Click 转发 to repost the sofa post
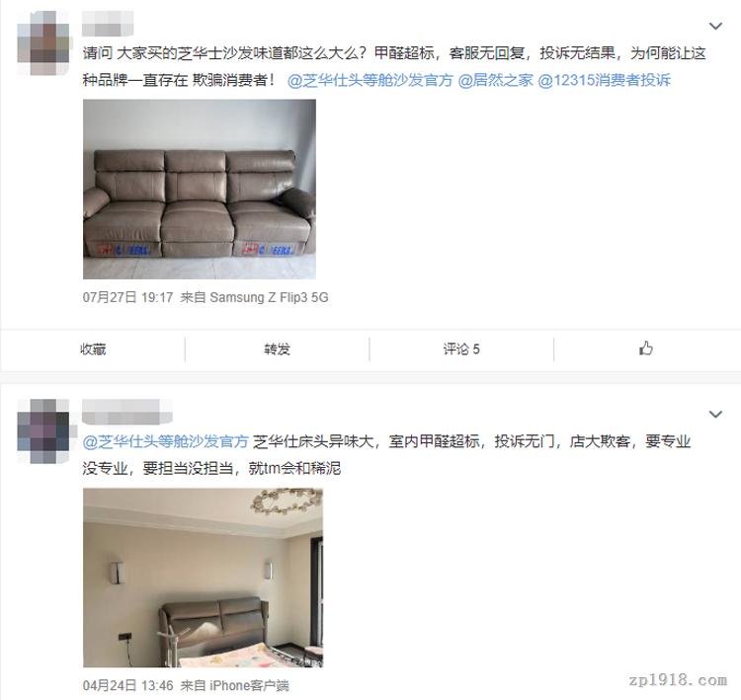741x700 pixels. [x=277, y=350]
